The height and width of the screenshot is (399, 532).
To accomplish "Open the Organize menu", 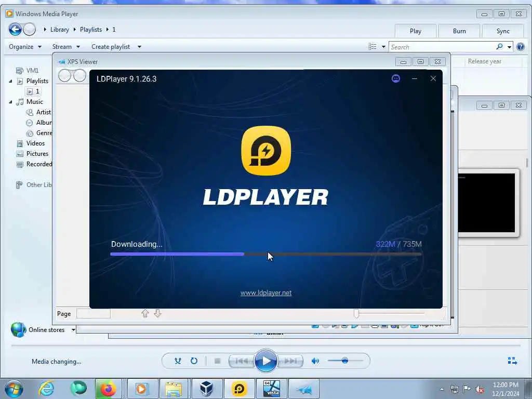I will [x=25, y=47].
